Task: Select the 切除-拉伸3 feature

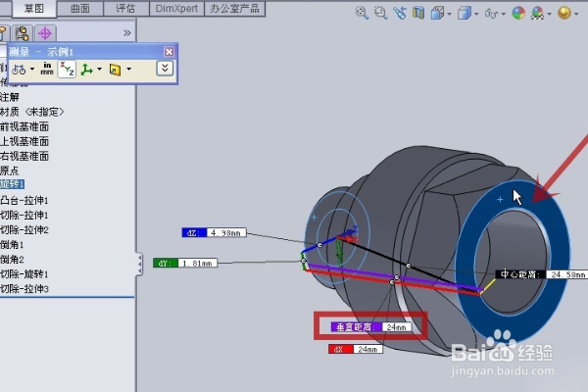Action: 24,289
